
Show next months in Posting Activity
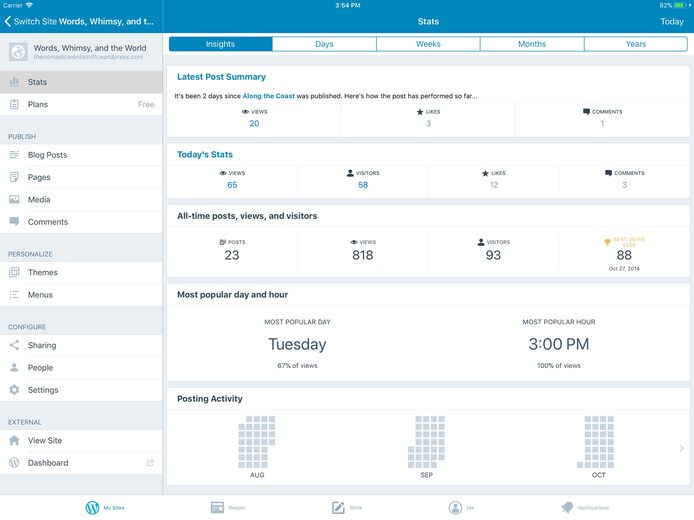[x=682, y=448]
